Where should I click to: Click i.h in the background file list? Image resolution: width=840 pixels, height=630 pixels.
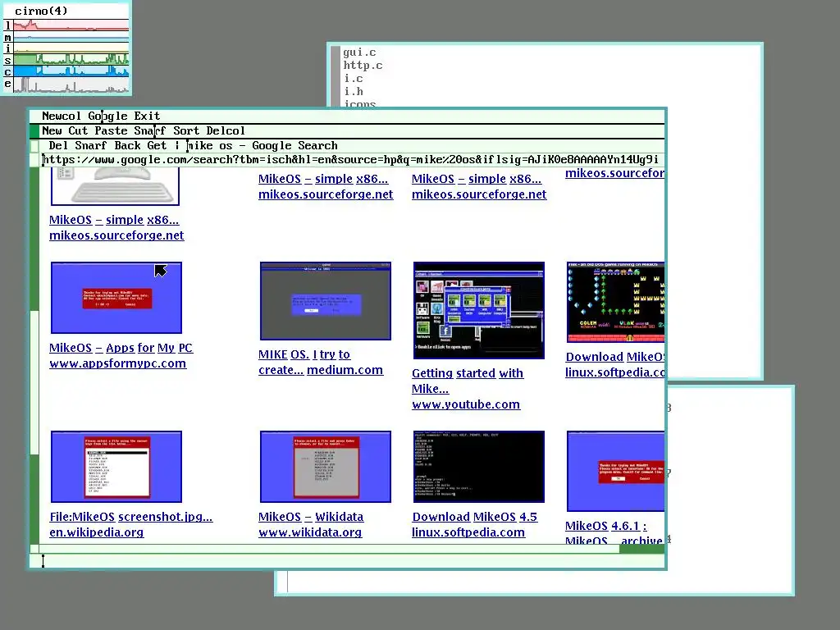[x=353, y=92]
